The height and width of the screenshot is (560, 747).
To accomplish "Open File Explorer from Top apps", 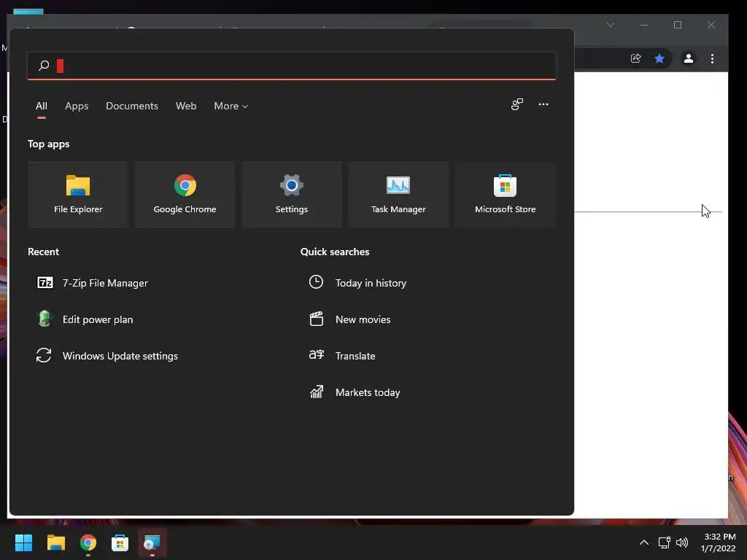I will [78, 194].
